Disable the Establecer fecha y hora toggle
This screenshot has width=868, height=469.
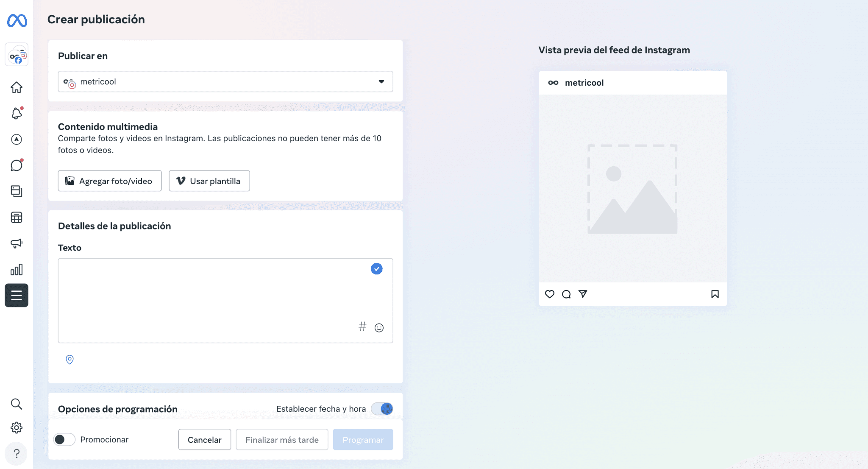click(x=381, y=408)
